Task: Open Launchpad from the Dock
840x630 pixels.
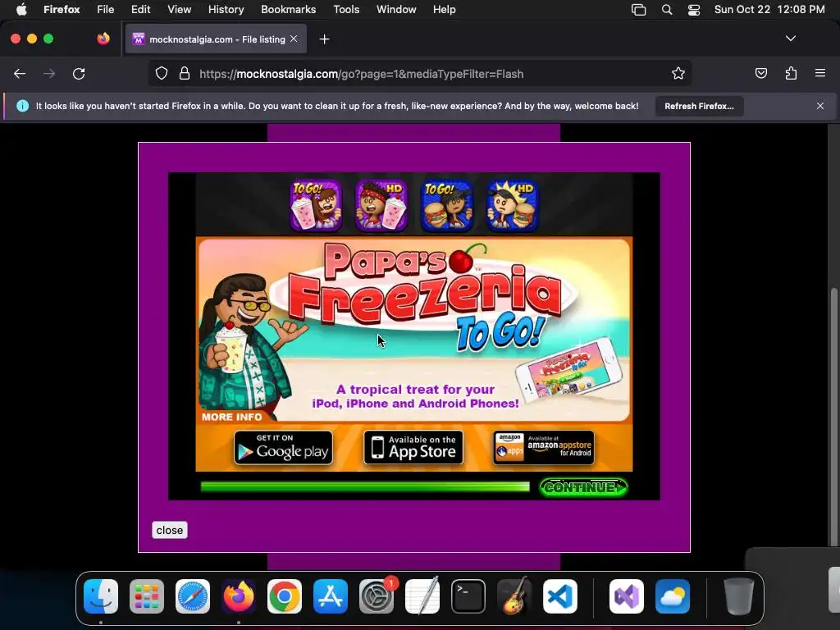Action: (147, 596)
